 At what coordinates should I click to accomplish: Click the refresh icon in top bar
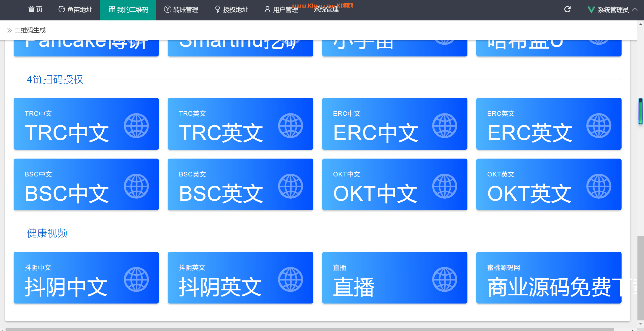[567, 9]
